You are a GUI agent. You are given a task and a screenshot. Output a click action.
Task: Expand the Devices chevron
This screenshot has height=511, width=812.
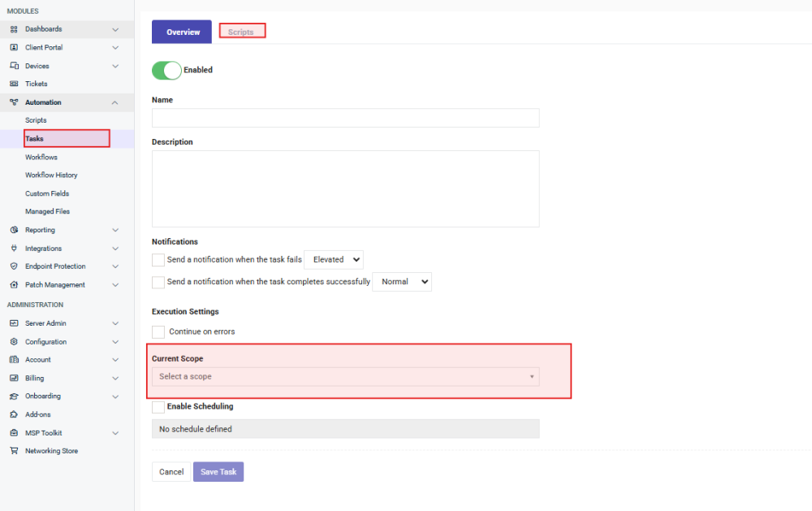click(115, 67)
